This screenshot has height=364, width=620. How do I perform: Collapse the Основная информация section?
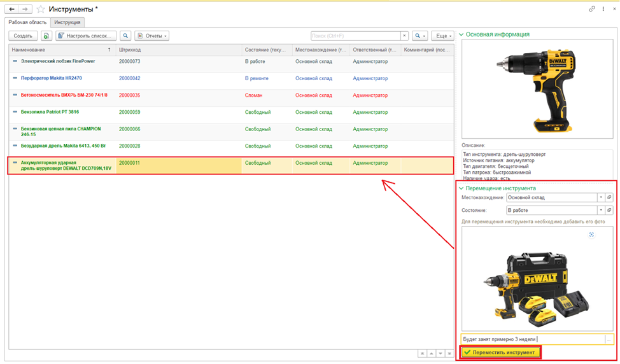[x=461, y=34]
